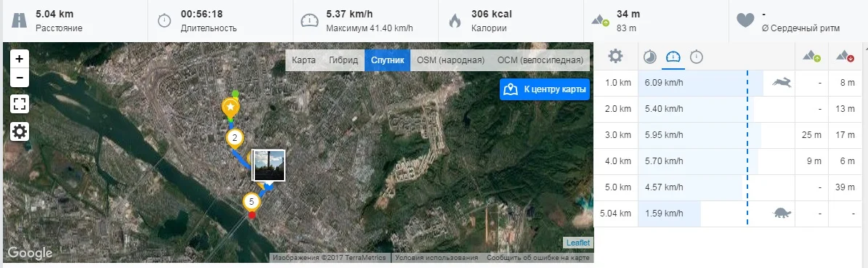Select the stopwatch duration column icon
The height and width of the screenshot is (268, 868).
(697, 57)
